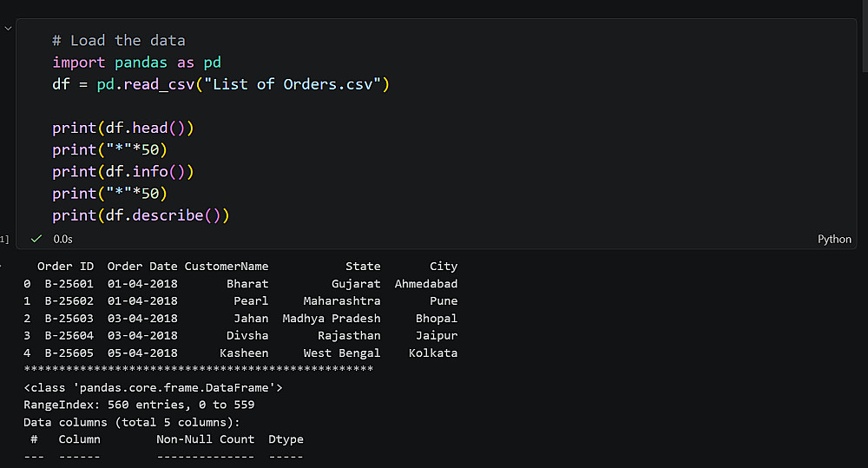The image size is (868, 468).
Task: Click the print(df.head()) code line
Action: [x=122, y=129]
